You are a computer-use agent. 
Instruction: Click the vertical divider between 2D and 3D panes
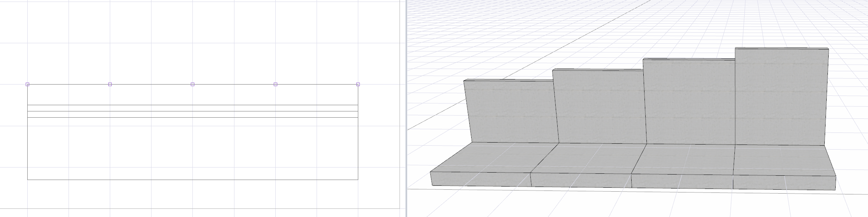pyautogui.click(x=406, y=108)
